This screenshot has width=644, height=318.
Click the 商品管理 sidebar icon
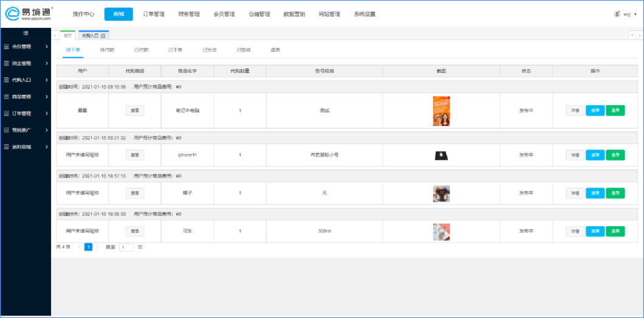point(7,97)
